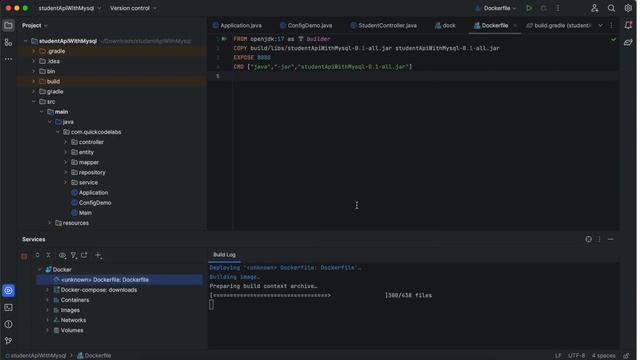640x360 pixels.
Task: Select the Build Log tab
Action: (x=225, y=255)
